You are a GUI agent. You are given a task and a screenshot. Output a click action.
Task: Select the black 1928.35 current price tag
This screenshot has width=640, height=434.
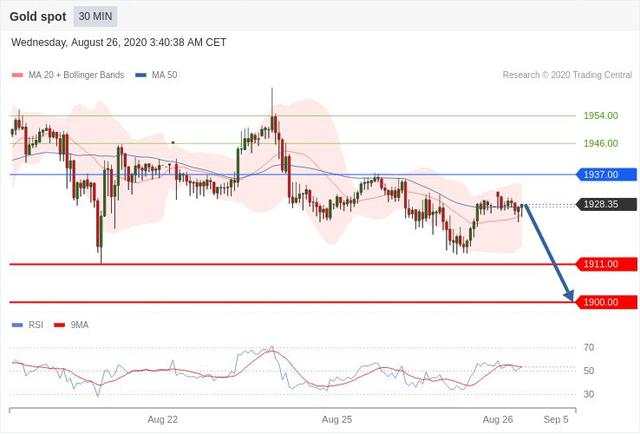tap(606, 204)
